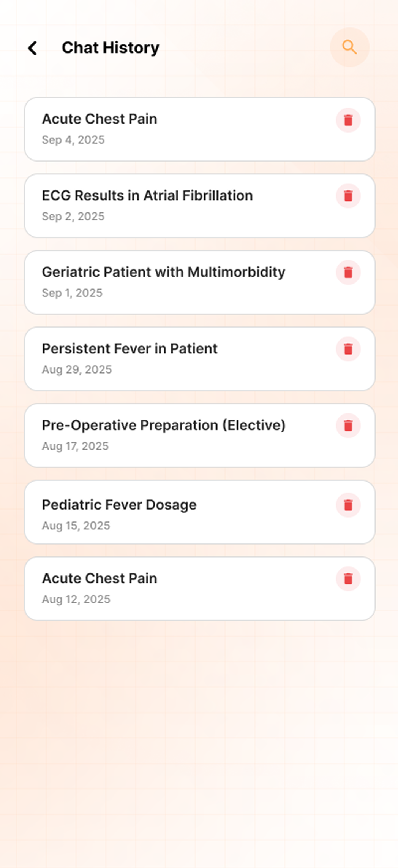Image resolution: width=398 pixels, height=868 pixels.
Task: Delete the Pre-Operative Preparation (Elective) chat
Action: [x=348, y=426]
